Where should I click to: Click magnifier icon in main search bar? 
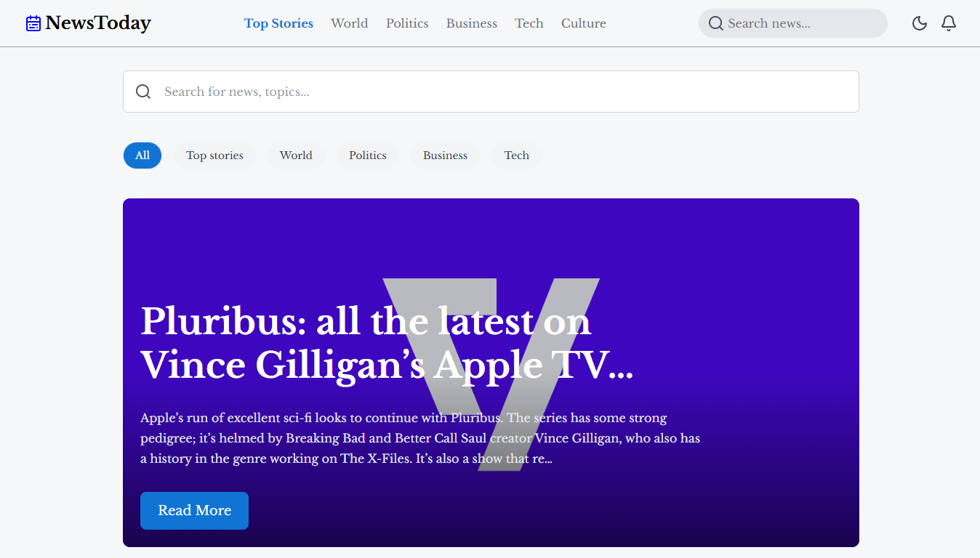coord(143,92)
